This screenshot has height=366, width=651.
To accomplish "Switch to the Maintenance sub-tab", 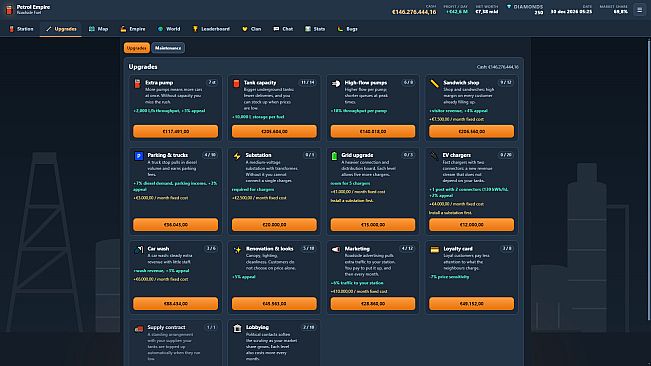I will (x=168, y=48).
